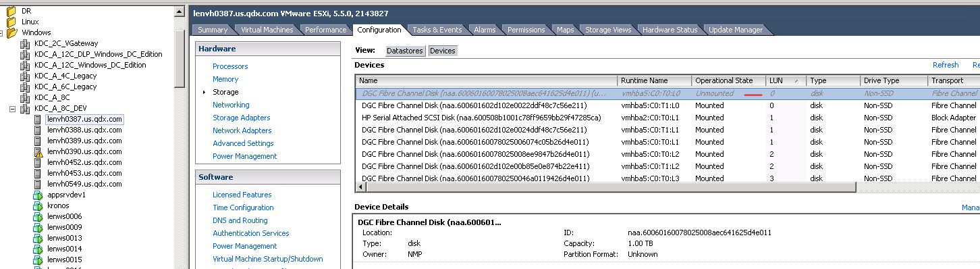Viewport: 980px width, 269px height.
Task: Click the KDC_A_12C_DLP_Windows_DC_Edition cluster icon
Action: pos(26,54)
